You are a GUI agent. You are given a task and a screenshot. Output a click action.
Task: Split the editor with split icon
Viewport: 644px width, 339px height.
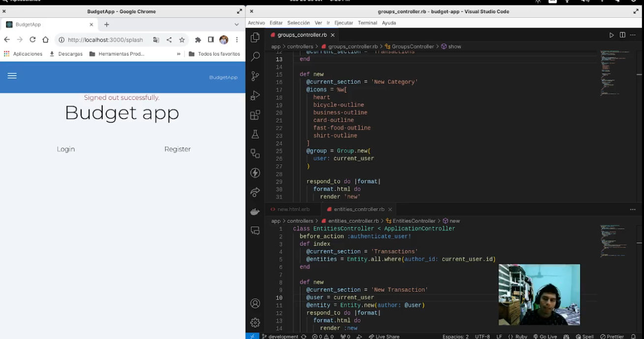(622, 35)
